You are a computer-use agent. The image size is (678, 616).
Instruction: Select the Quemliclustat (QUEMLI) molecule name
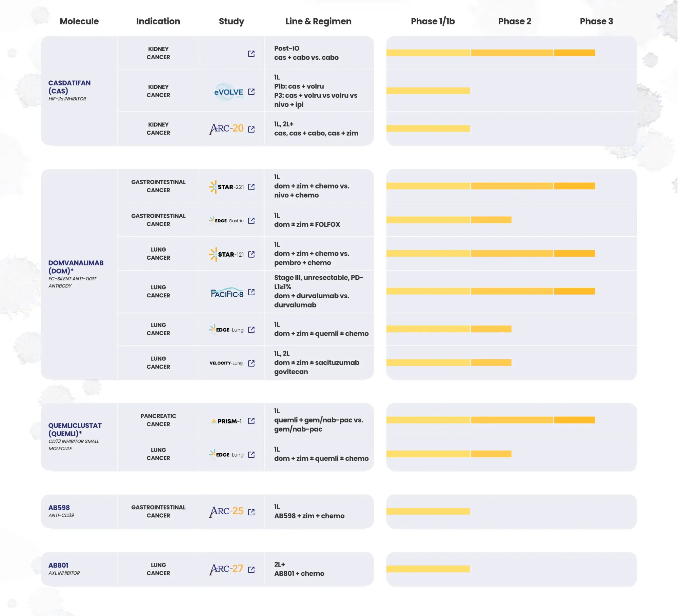click(75, 430)
